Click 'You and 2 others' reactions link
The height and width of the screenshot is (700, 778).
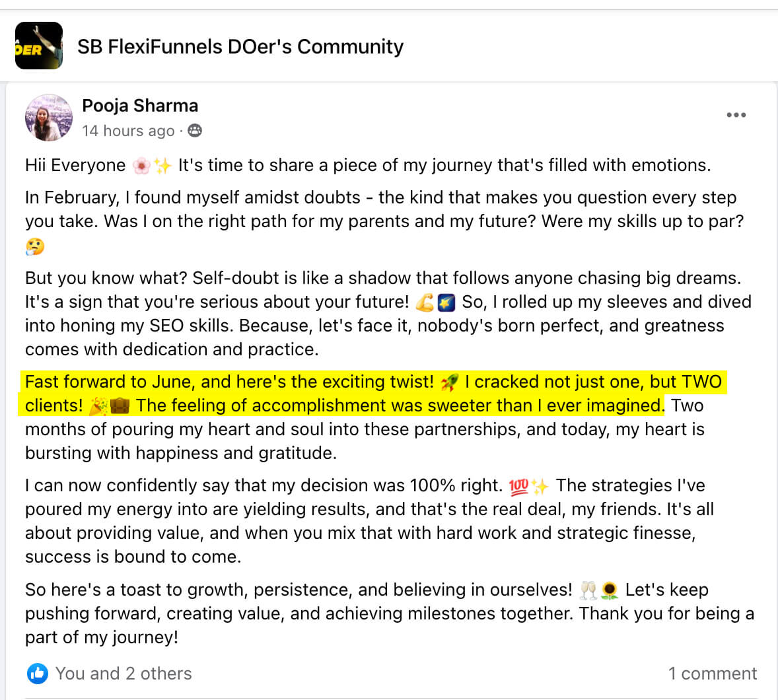click(124, 674)
